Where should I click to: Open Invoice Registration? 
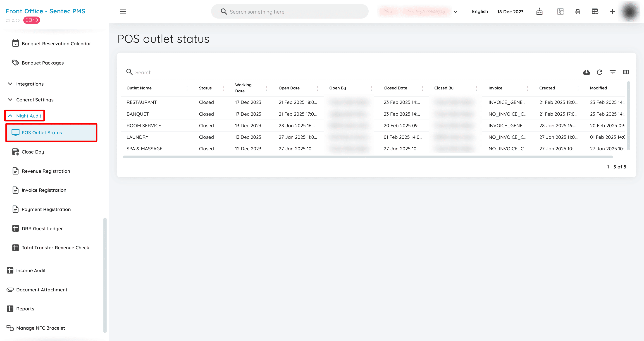click(40, 190)
